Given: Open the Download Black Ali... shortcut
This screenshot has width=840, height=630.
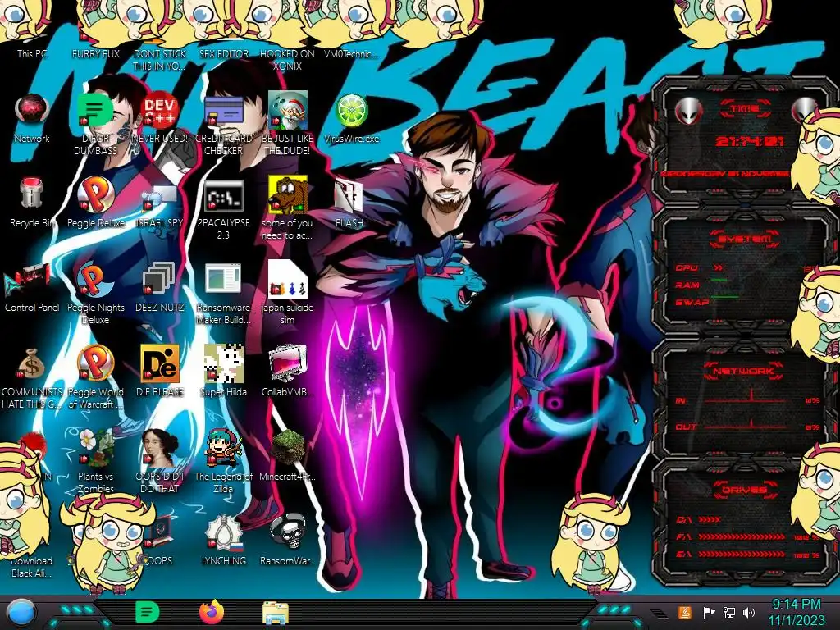Looking at the screenshot, I should coord(31,568).
